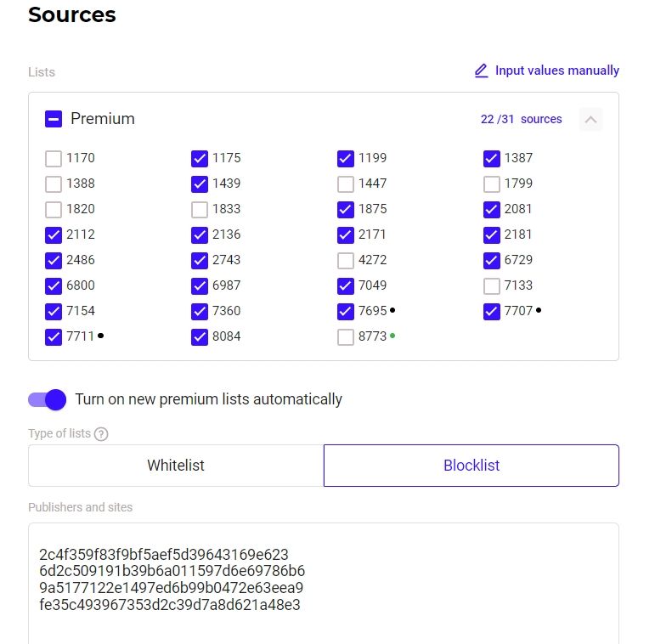Click the pencil icon beside Input values manually
Screen dimensions: 655x644
click(x=482, y=71)
